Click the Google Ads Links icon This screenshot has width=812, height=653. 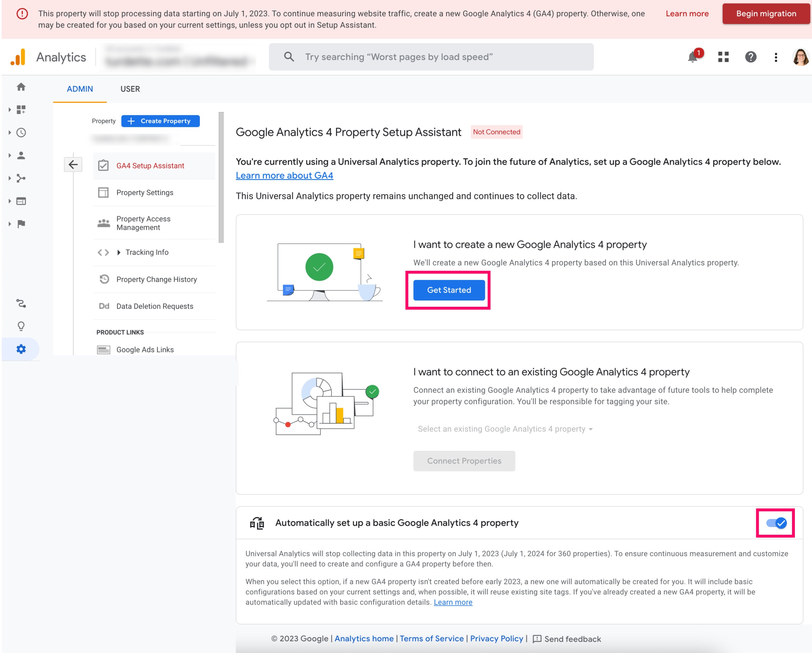click(x=104, y=350)
